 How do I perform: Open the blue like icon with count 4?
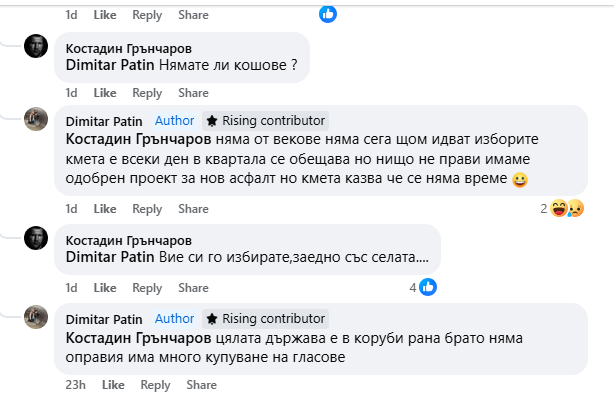coord(428,288)
